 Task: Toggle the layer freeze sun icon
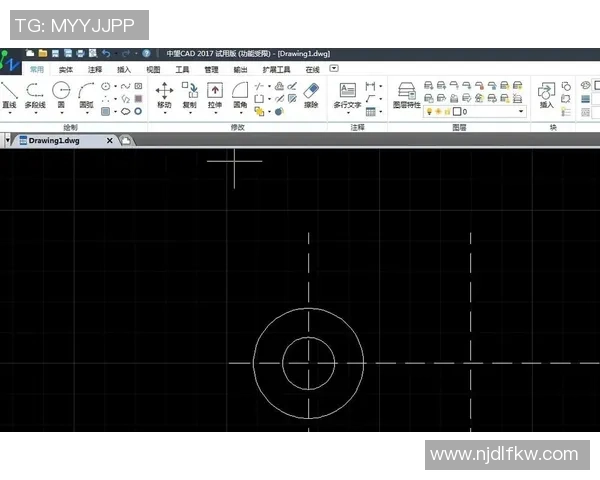point(439,112)
